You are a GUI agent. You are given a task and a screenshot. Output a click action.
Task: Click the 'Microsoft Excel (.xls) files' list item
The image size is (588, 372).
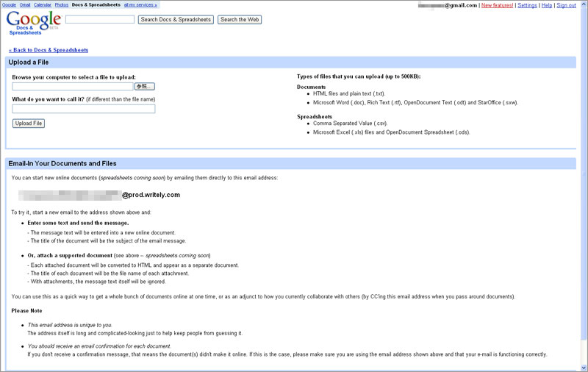coord(392,132)
